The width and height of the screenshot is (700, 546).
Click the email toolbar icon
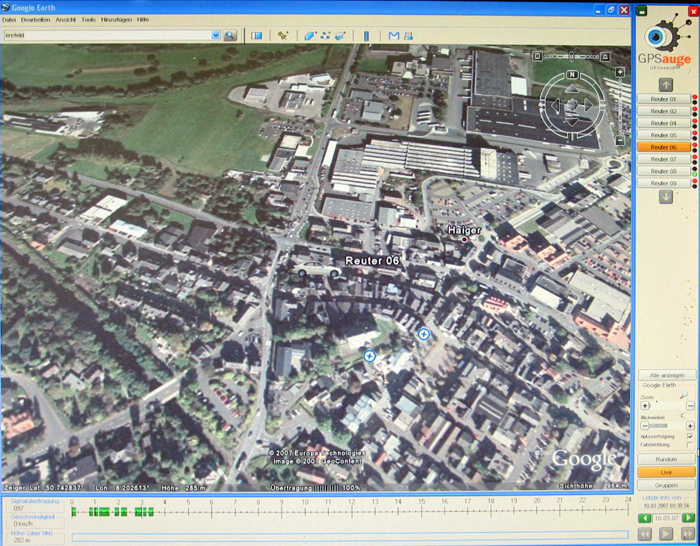(394, 35)
